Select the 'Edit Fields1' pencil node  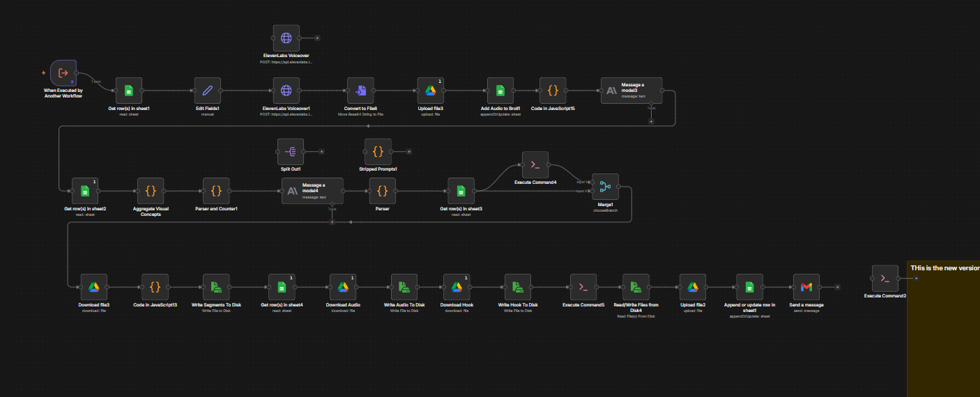(x=208, y=91)
